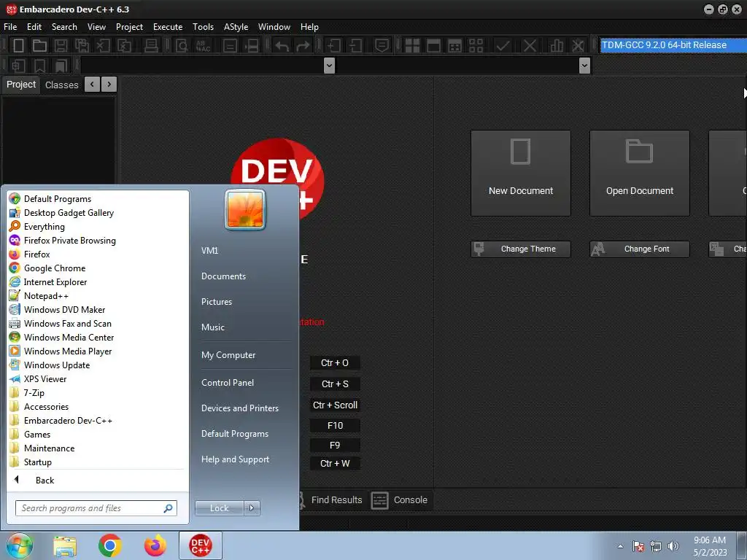Click the Print toolbar icon

(151, 46)
